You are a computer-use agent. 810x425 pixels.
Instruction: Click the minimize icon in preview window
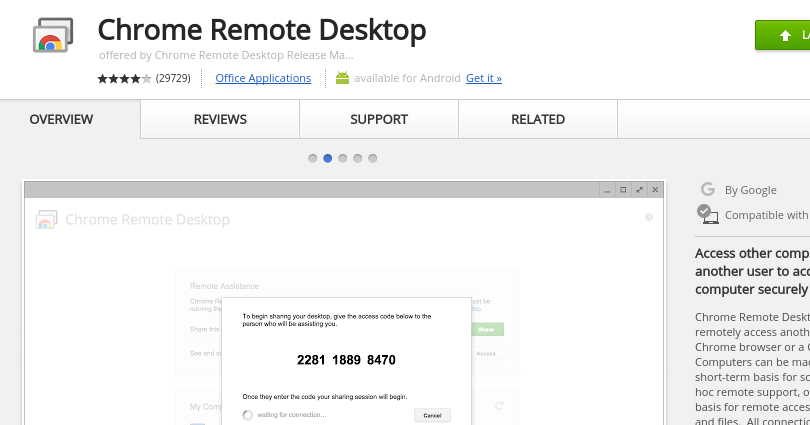click(607, 190)
